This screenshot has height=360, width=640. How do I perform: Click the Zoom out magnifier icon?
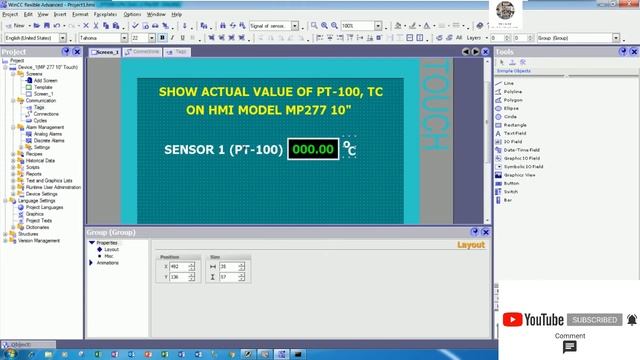click(x=334, y=26)
